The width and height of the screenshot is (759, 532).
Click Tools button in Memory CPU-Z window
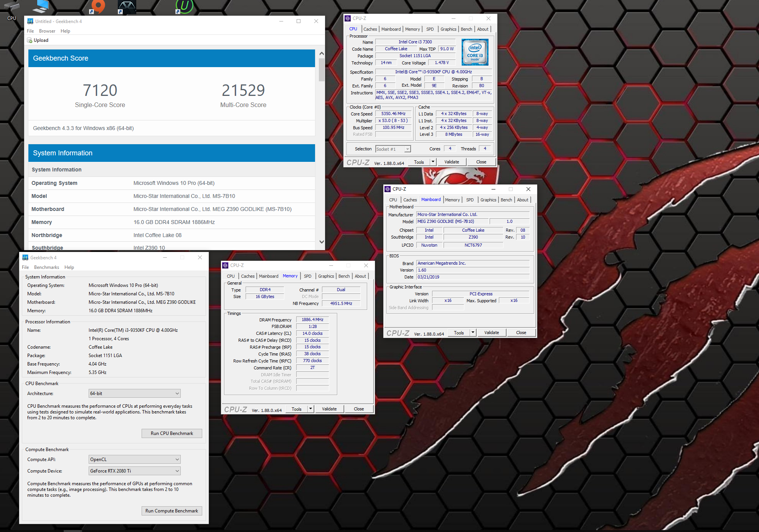[x=297, y=409]
